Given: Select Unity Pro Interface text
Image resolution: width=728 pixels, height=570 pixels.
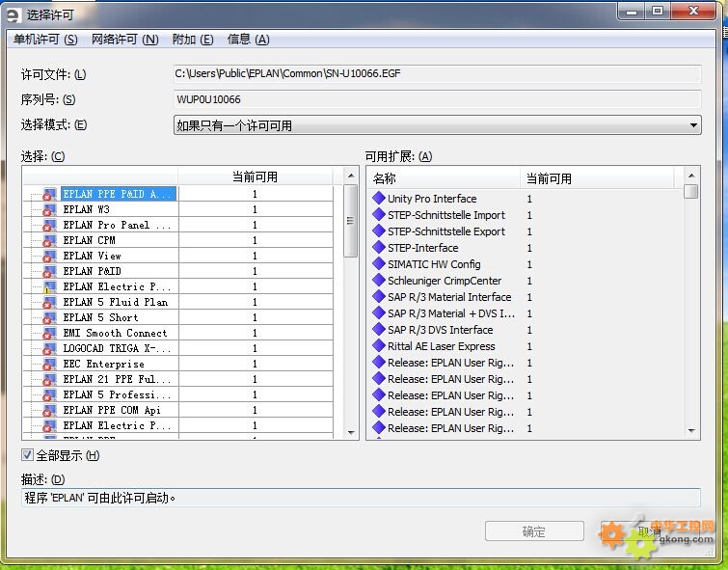Looking at the screenshot, I should [x=432, y=199].
